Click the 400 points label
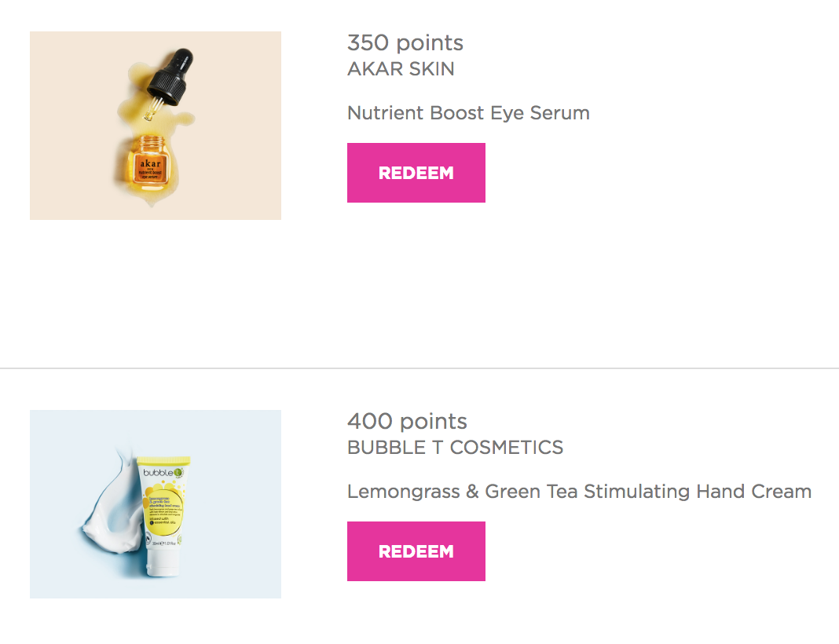839x644 pixels. pos(407,422)
